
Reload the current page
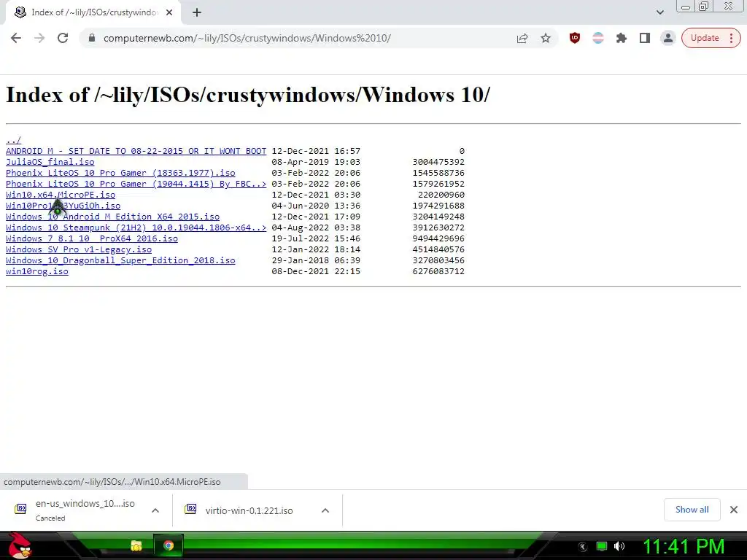tap(63, 38)
